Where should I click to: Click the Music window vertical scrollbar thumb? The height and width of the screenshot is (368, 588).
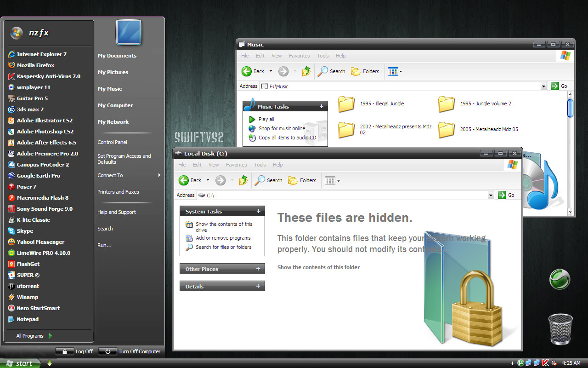click(571, 108)
